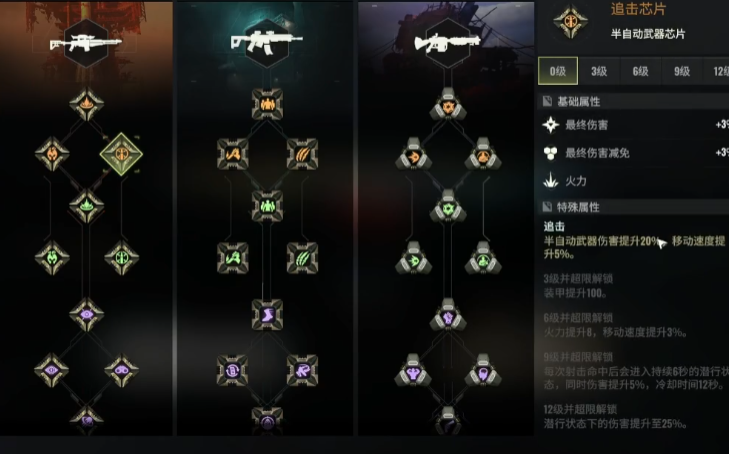This screenshot has width=729, height=454.
Task: Click the 最终伤害 attribute row
Action: [x=633, y=125]
